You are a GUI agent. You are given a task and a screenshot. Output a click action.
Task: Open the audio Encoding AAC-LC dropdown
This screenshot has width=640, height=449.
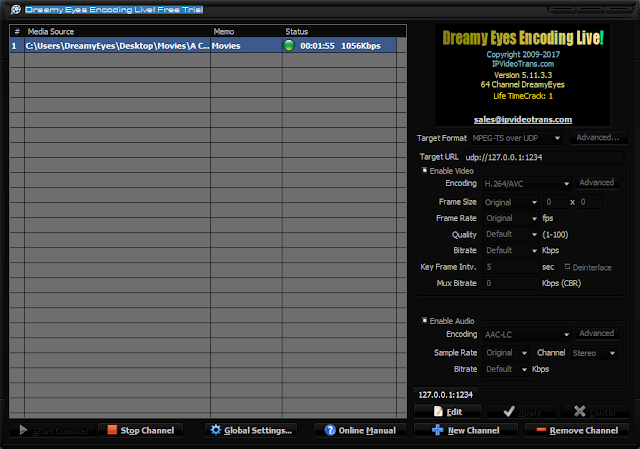pyautogui.click(x=527, y=334)
